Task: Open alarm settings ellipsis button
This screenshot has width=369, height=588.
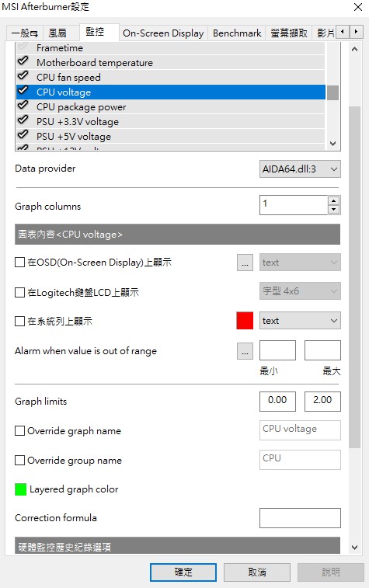Action: point(245,351)
